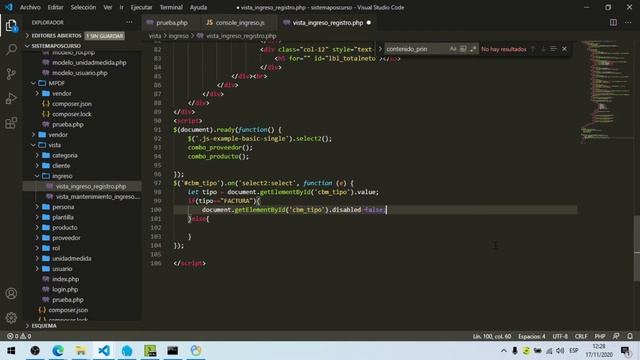
Task: Open File Explorer from taskbar
Action: [81, 351]
